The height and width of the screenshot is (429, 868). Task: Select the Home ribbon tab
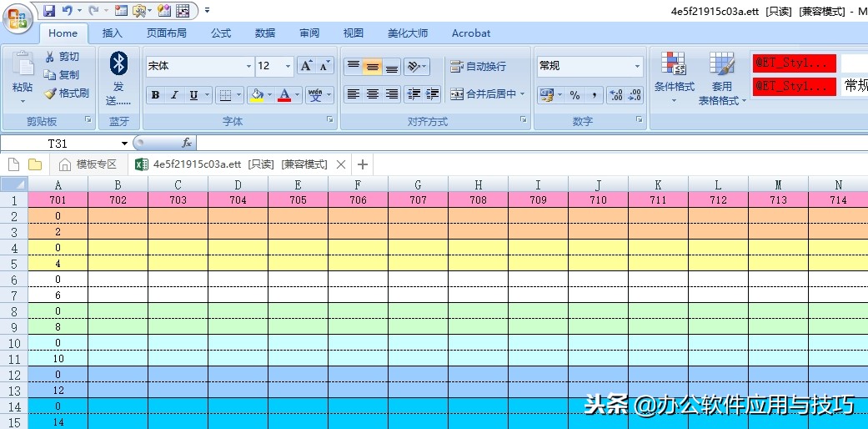(x=63, y=33)
